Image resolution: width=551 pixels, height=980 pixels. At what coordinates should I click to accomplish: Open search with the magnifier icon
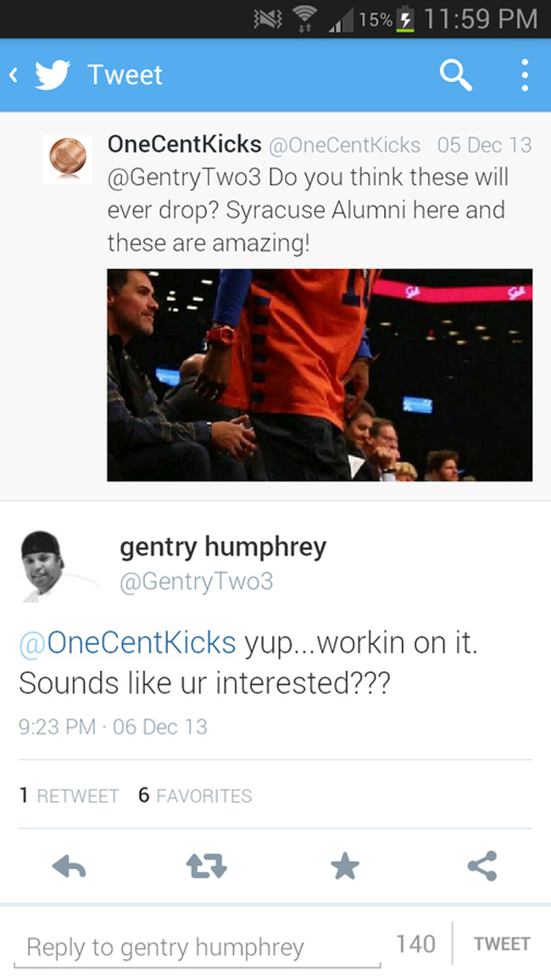(455, 75)
